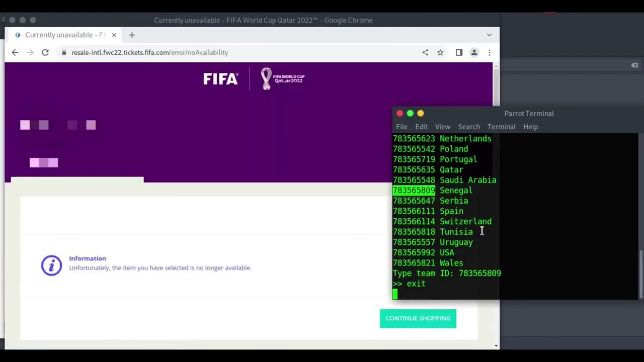
Task: Close Parrot Terminal with red button
Action: pyautogui.click(x=399, y=113)
